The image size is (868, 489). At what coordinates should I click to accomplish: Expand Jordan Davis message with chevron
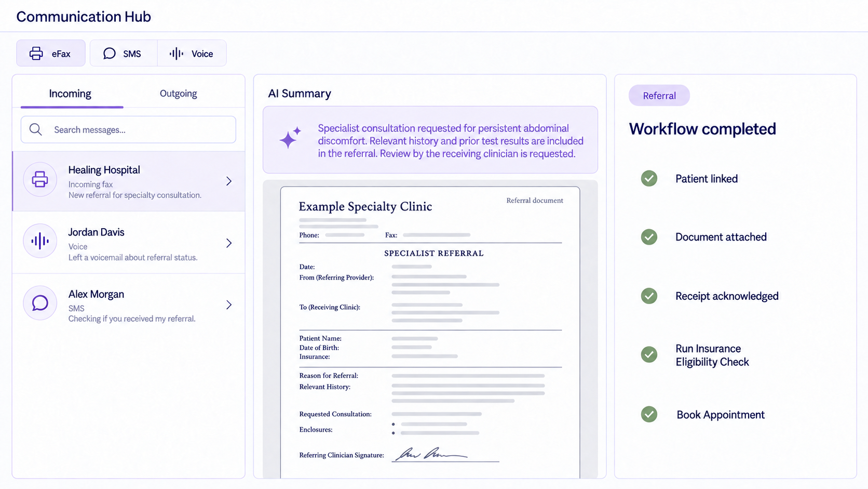229,243
